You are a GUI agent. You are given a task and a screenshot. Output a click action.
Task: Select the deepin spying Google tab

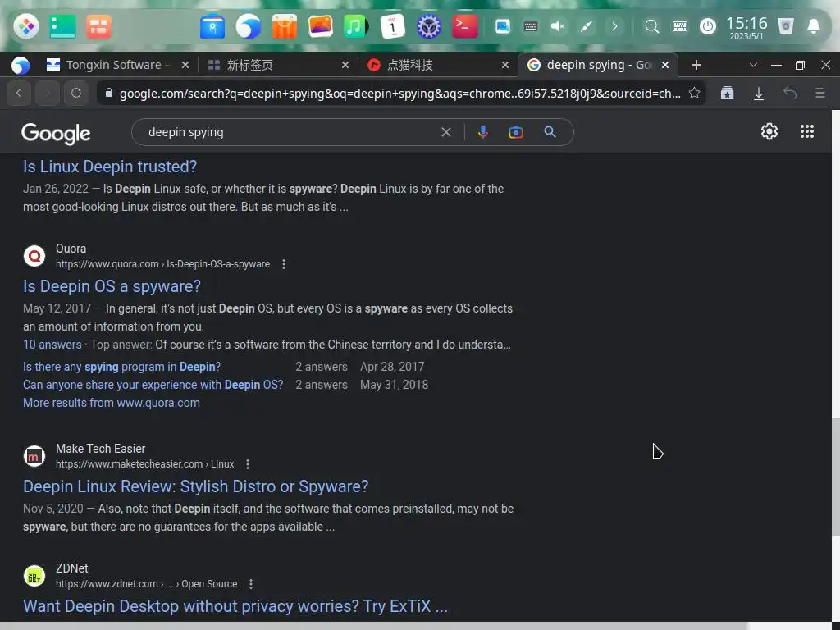coord(598,65)
